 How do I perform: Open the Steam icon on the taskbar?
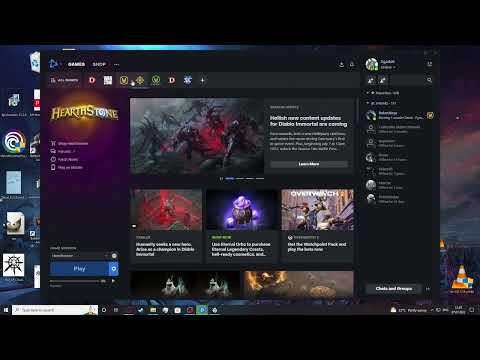coord(141,310)
